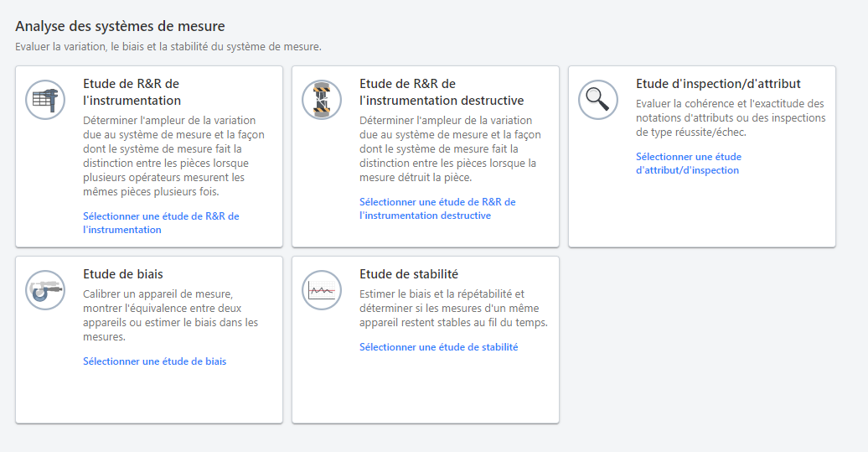The image size is (868, 452).
Task: Select the Etude de R&R de l'instrumentation title
Action: pyautogui.click(x=132, y=92)
